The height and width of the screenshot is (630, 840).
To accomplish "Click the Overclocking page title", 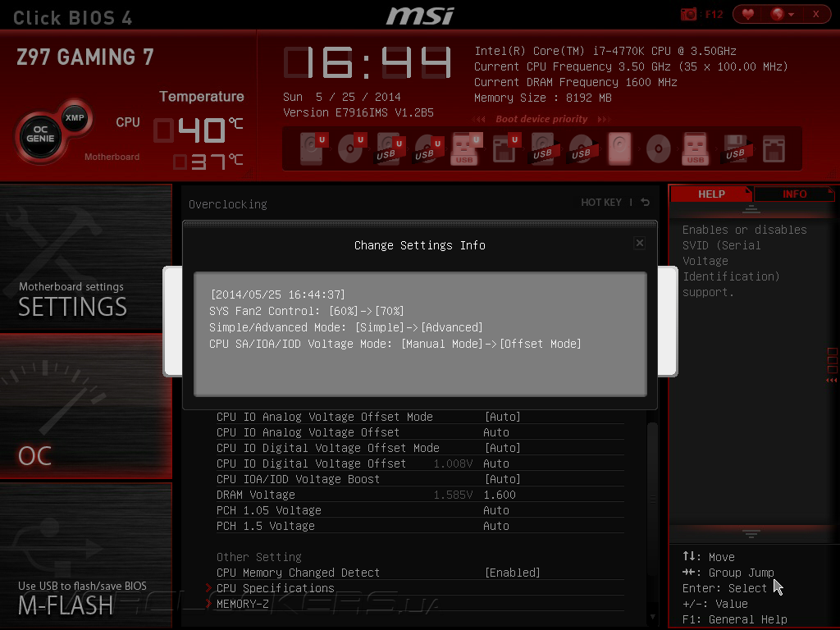I will [x=228, y=204].
